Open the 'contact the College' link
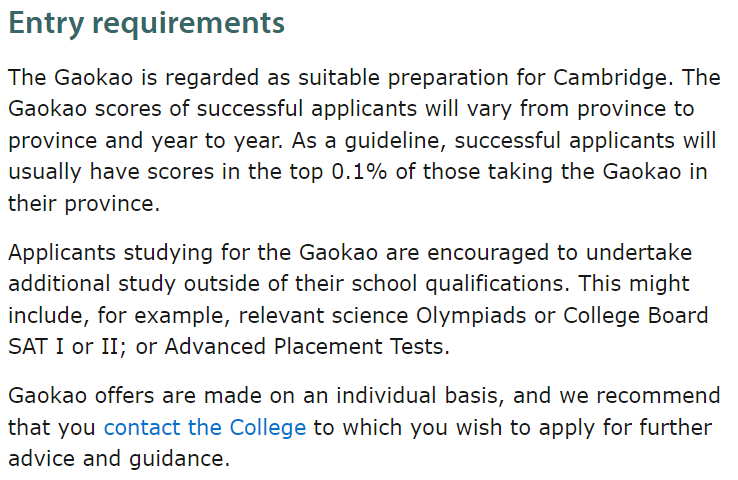Screen dimensions: 738x480 [x=205, y=427]
